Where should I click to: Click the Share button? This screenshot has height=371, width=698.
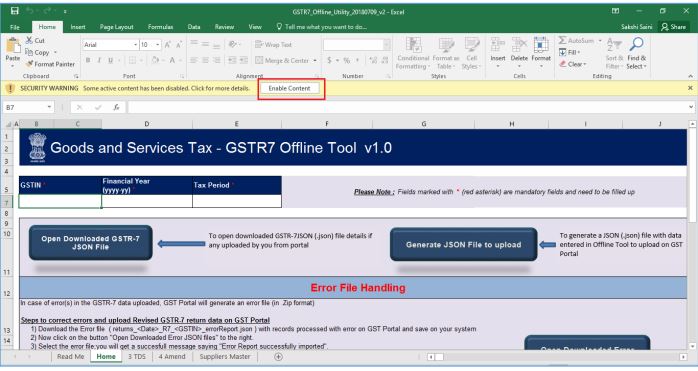pos(673,27)
